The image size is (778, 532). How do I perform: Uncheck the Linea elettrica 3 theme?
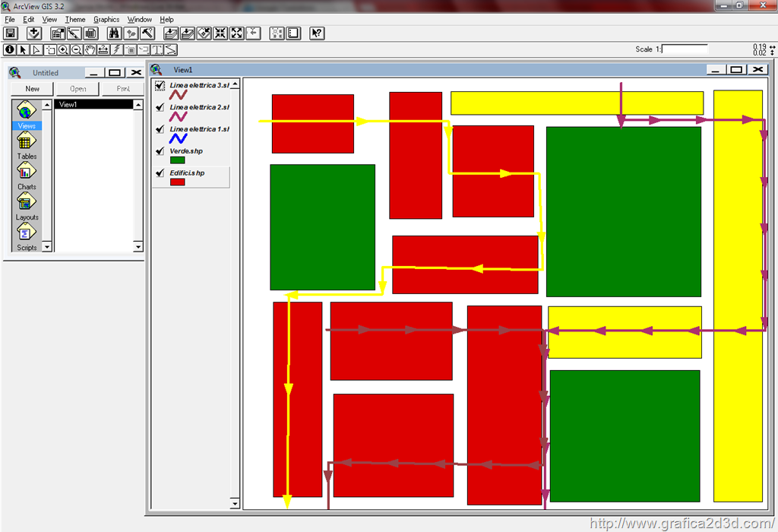point(160,86)
